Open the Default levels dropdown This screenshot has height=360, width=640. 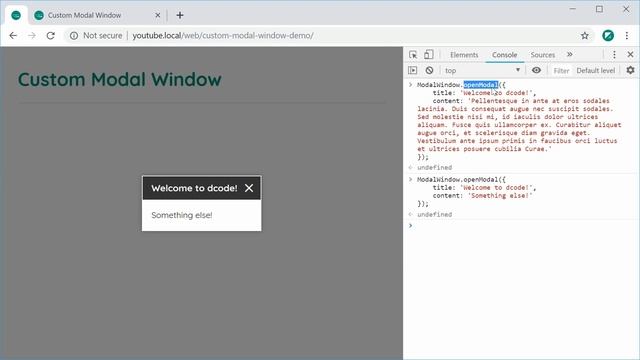pyautogui.click(x=596, y=71)
